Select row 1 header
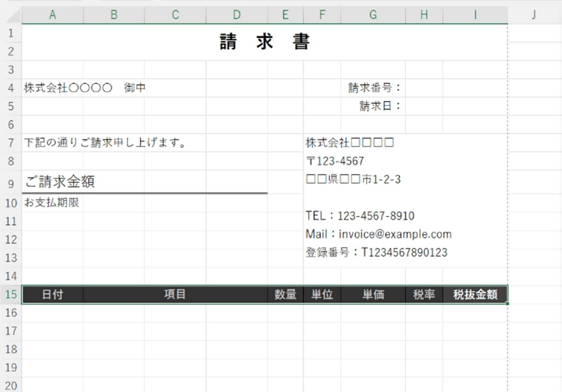Screen dimensions: 562x392 pos(11,33)
